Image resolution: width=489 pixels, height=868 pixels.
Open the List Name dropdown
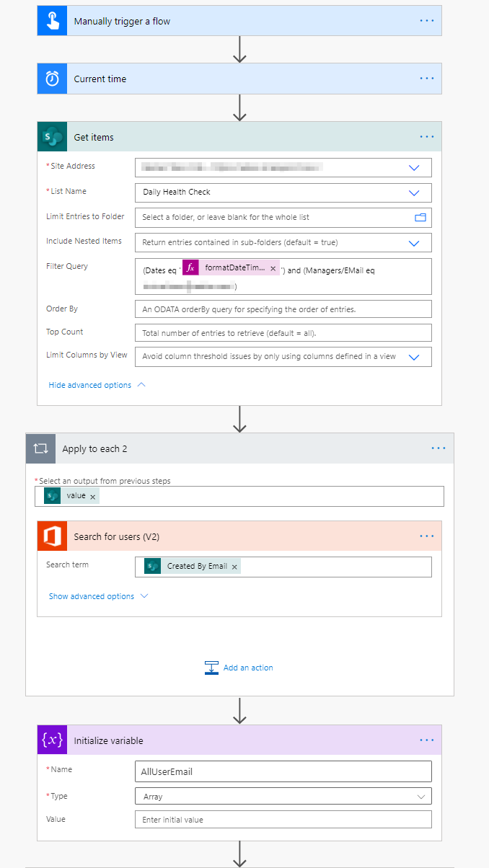pos(415,192)
